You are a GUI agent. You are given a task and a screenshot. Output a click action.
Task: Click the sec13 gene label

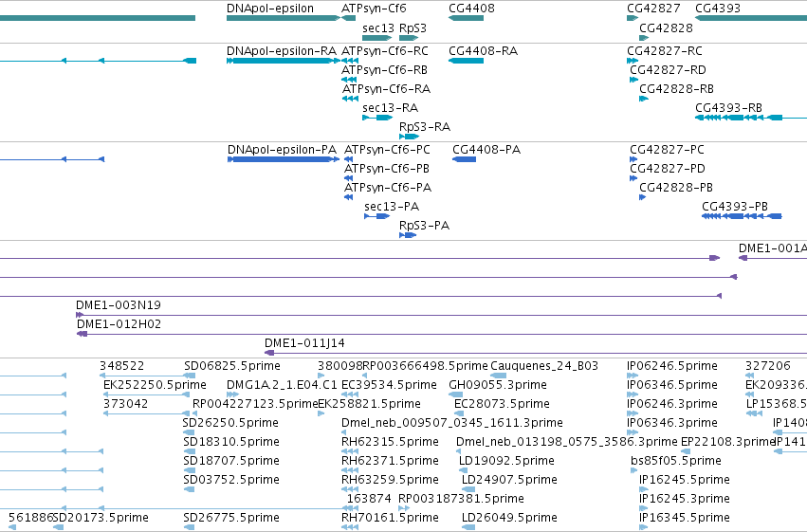[x=378, y=28]
